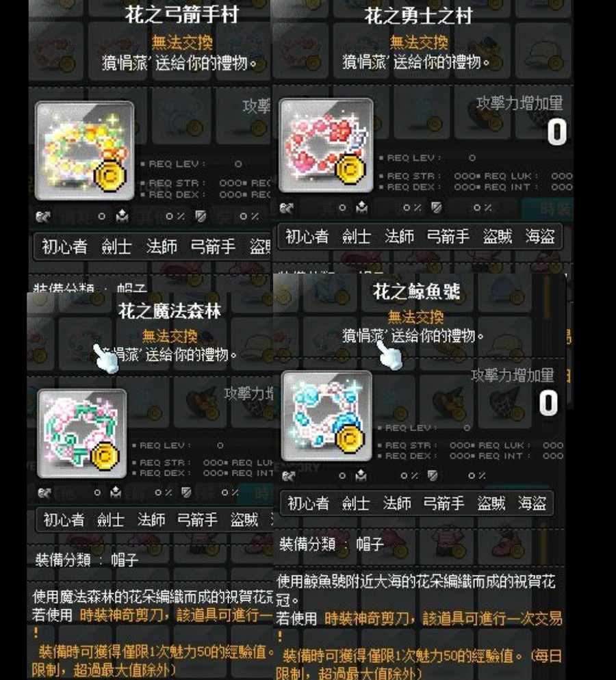Image resolution: width=616 pixels, height=680 pixels.
Task: Click the 花之魔法森林 item title
Action: coord(170,311)
